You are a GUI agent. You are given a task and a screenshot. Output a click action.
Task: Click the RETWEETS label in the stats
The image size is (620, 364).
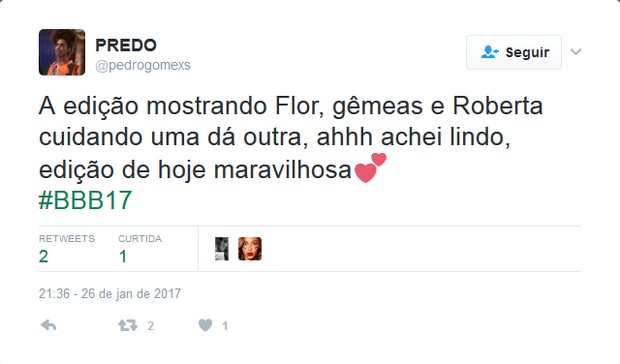point(67,239)
